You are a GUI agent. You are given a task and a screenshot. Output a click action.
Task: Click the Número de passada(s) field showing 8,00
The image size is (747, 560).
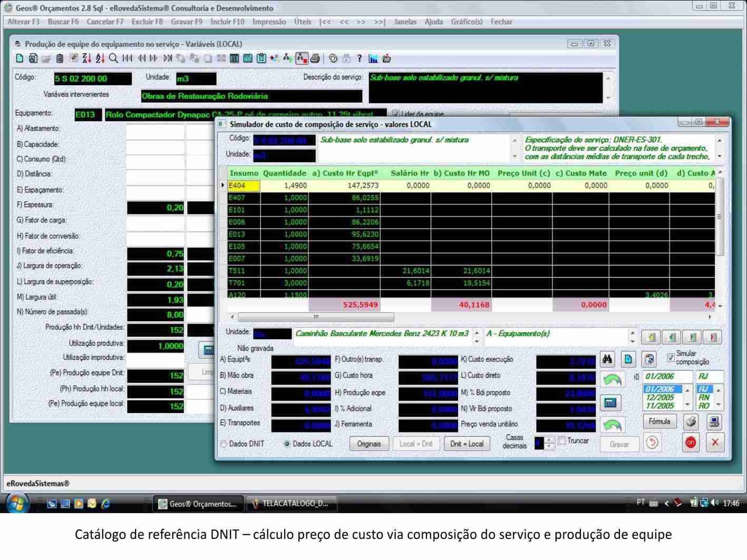click(x=156, y=315)
